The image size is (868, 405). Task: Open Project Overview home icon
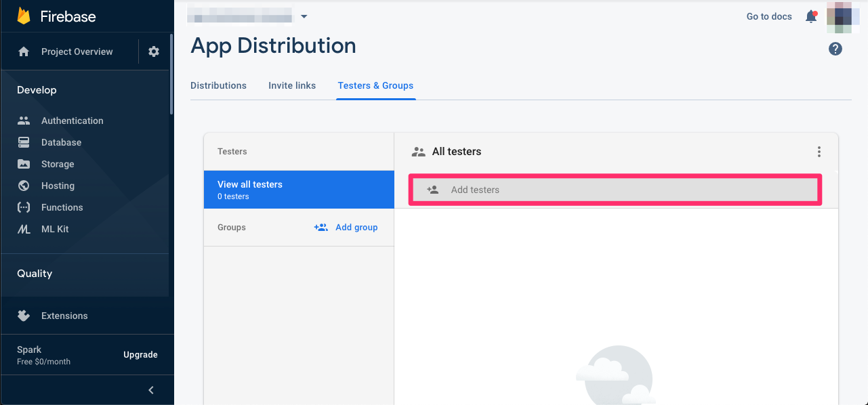24,51
